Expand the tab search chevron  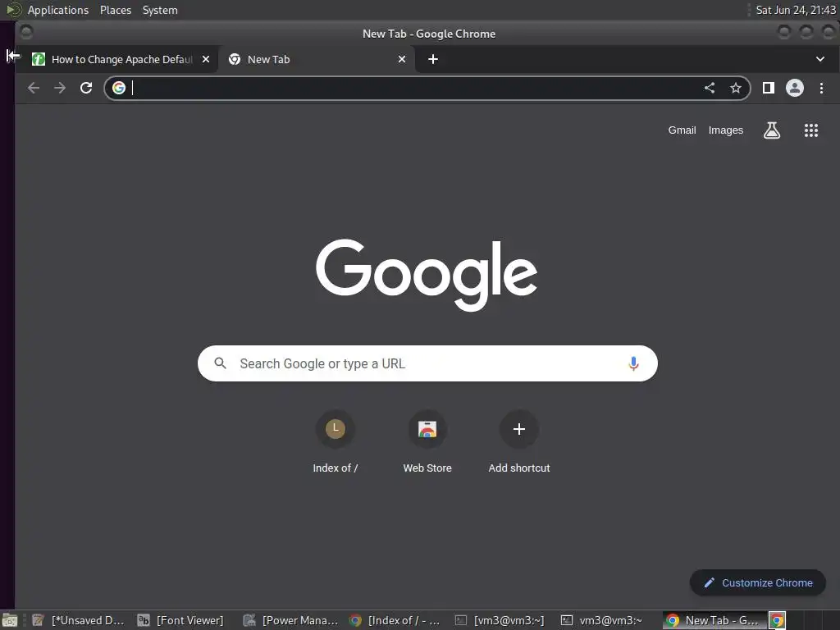[x=820, y=59]
